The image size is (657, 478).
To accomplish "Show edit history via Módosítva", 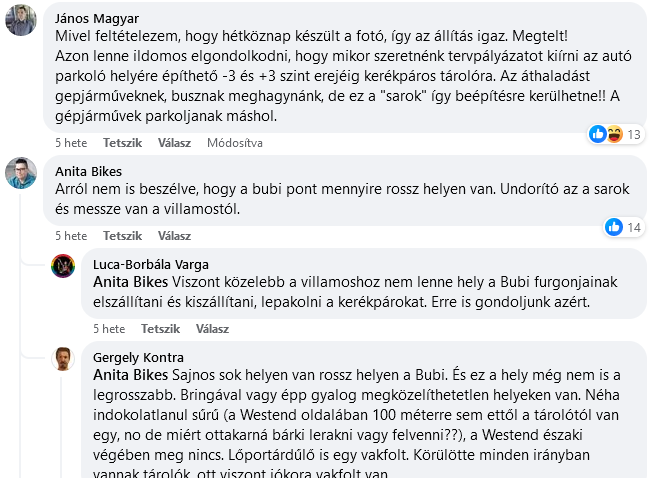I will click(235, 143).
